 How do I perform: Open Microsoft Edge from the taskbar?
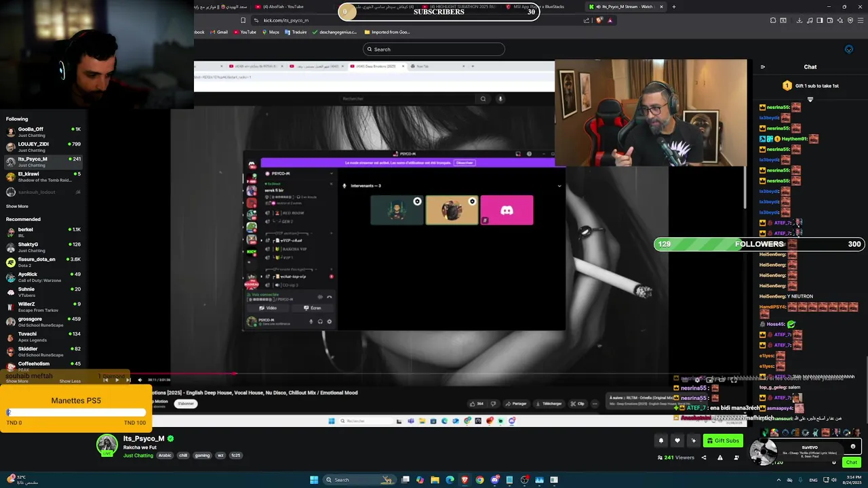coord(450,480)
